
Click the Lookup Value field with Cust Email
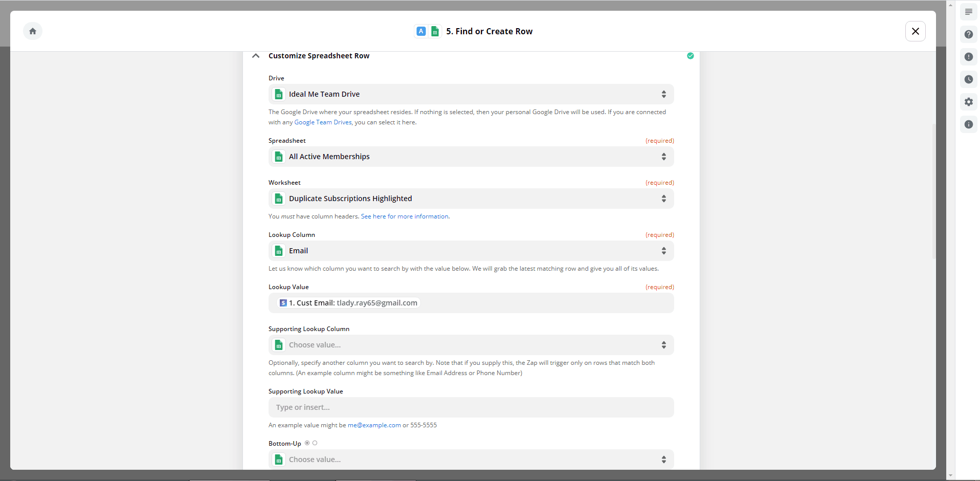point(471,303)
